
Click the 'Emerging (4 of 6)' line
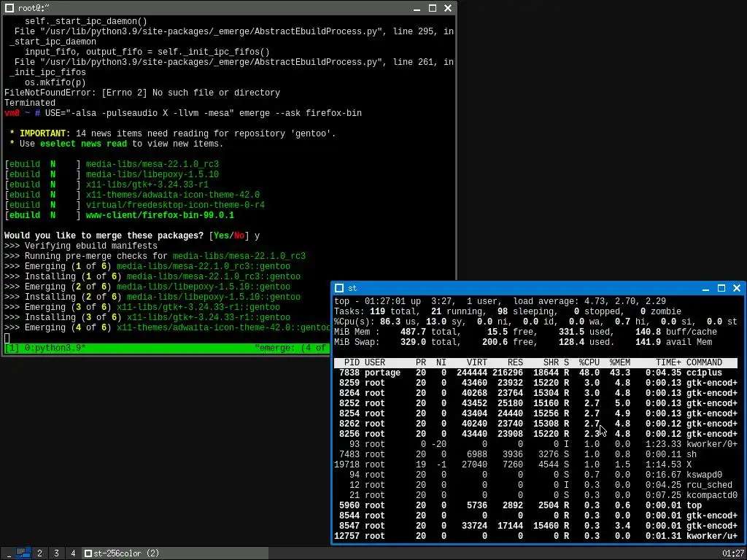[167, 327]
